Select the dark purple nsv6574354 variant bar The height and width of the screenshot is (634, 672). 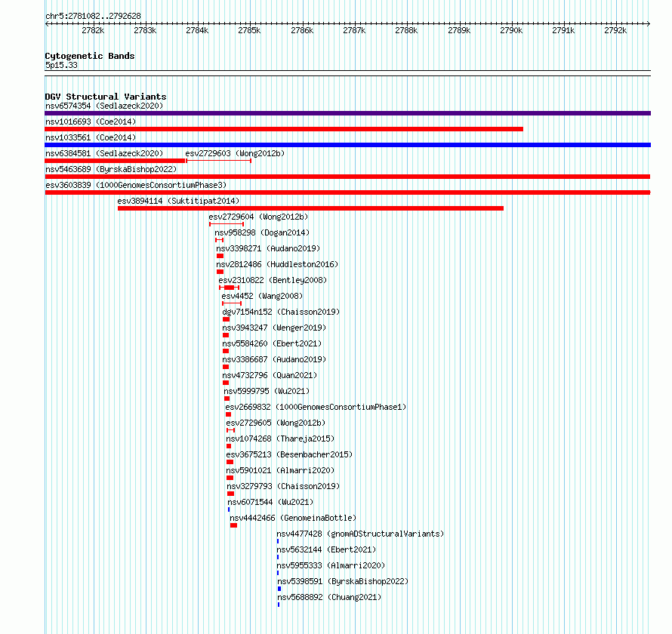point(347,113)
